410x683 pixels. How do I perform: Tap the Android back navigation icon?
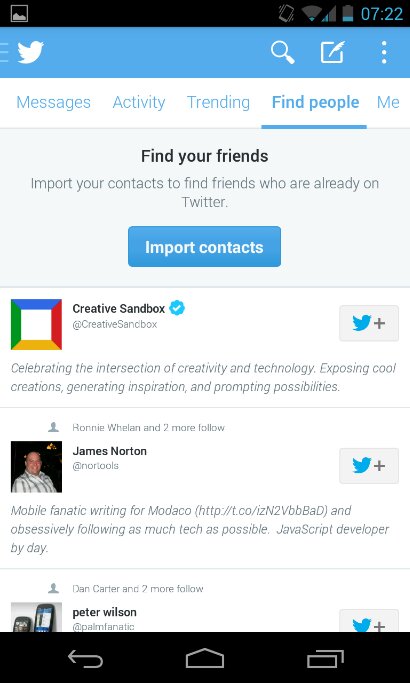tap(85, 658)
